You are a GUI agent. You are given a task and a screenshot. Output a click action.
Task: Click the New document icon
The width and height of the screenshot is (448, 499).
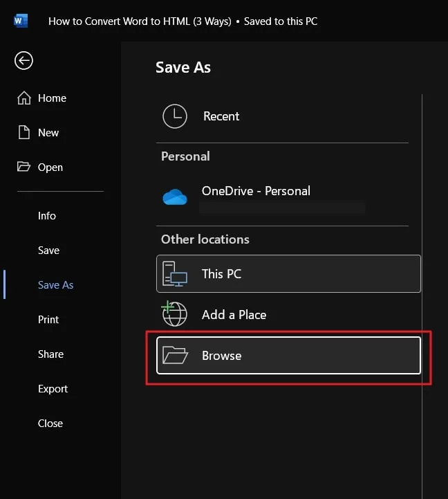24,132
